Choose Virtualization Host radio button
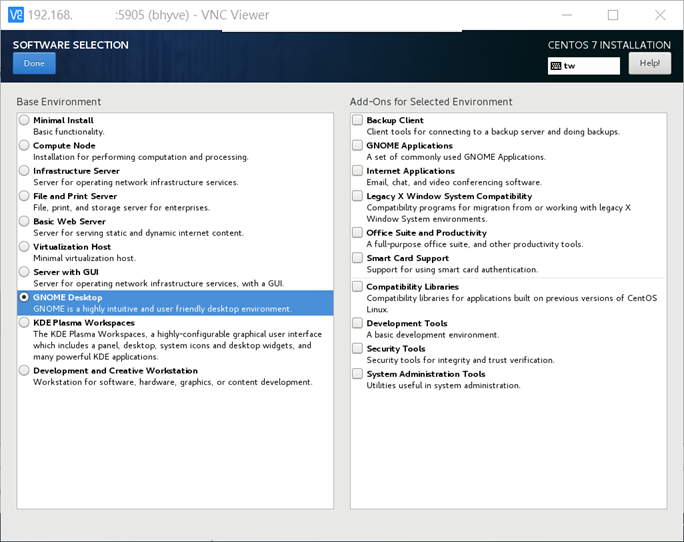Screen dimensions: 684x542 tap(24, 246)
